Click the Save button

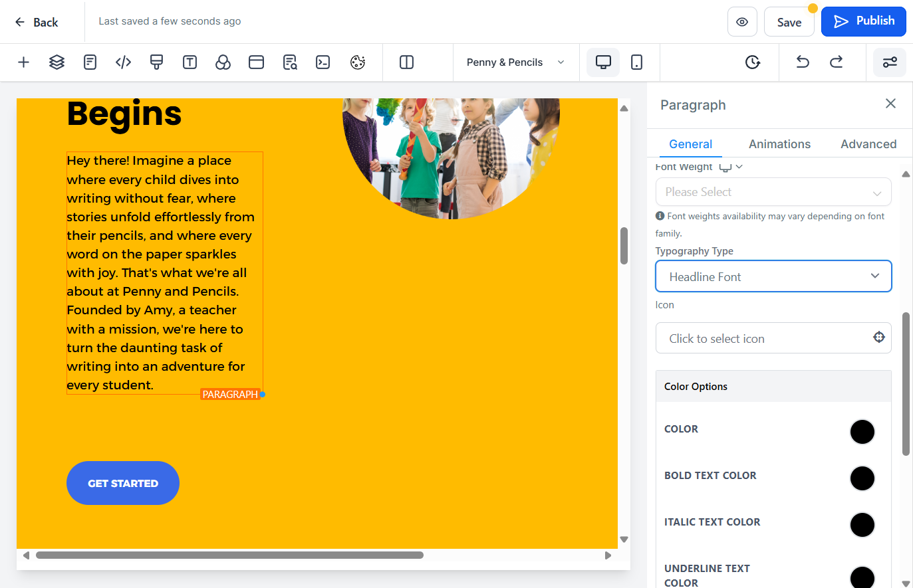pyautogui.click(x=789, y=22)
